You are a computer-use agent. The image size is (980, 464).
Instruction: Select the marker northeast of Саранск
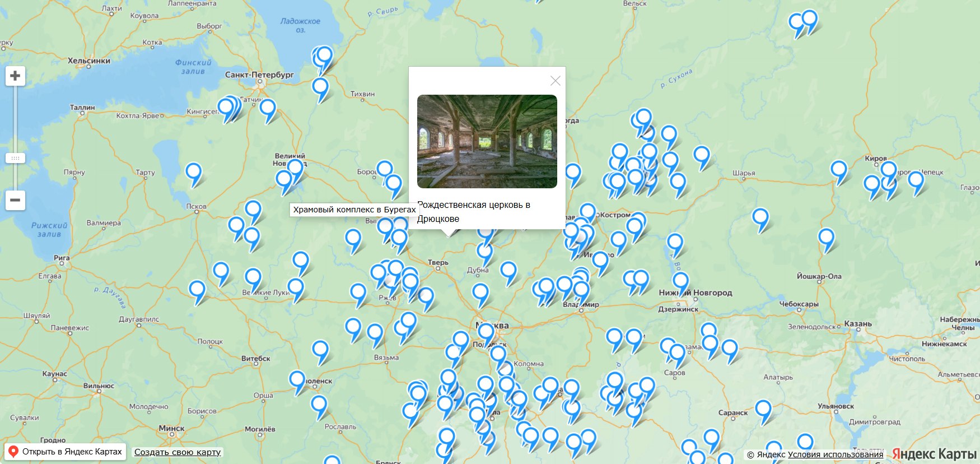[763, 409]
